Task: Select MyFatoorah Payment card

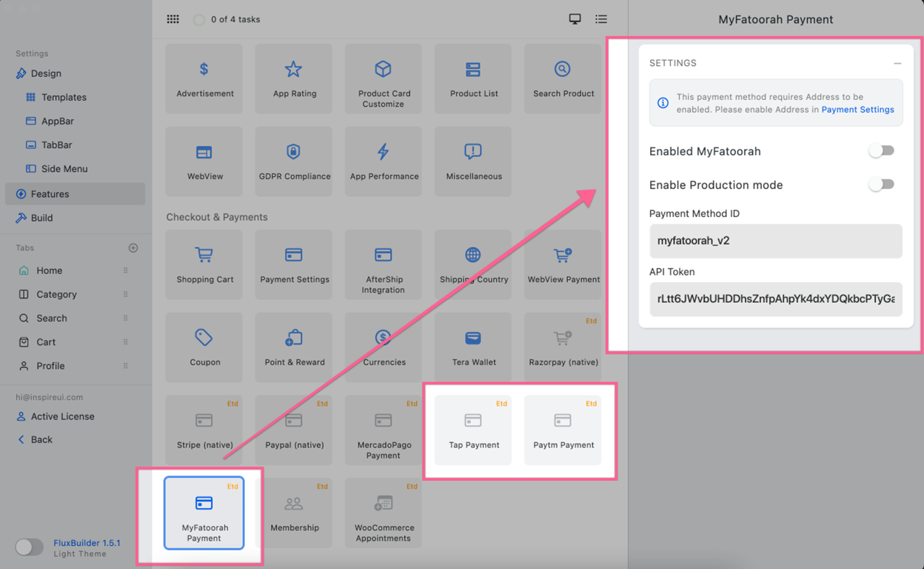Action: coord(204,513)
